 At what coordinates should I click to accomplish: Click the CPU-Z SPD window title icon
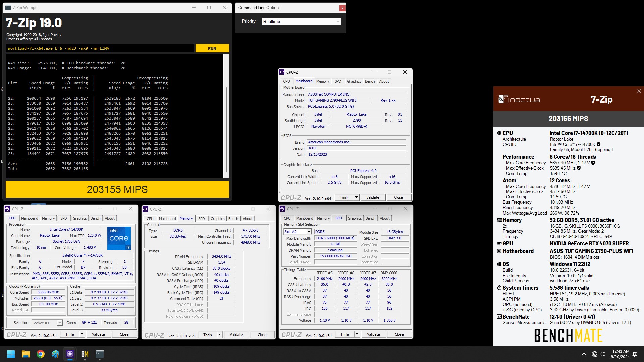283,209
